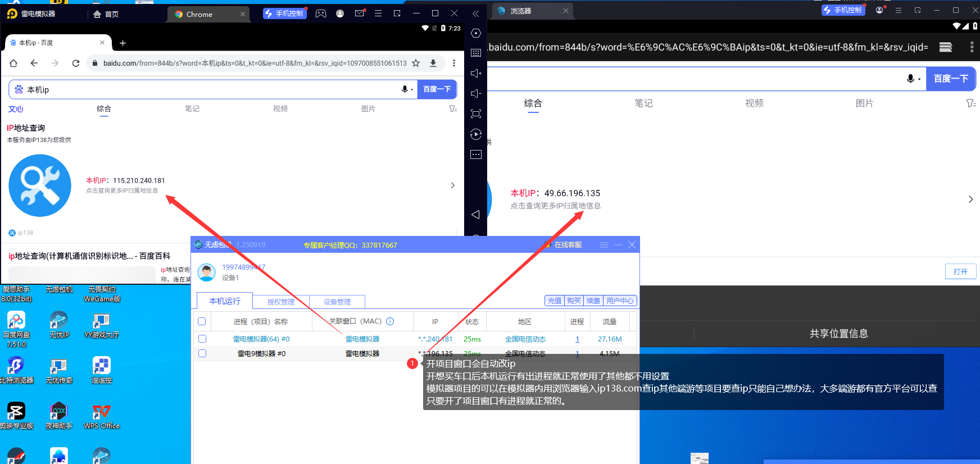Open 夜神助手 desktop shortcut
This screenshot has height=464, width=980.
59,416
